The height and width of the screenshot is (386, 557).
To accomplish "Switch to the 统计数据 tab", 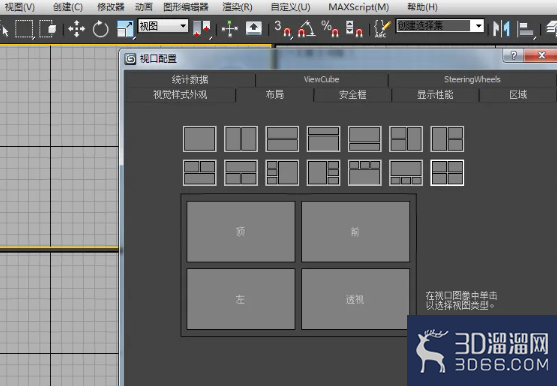I will coord(190,80).
